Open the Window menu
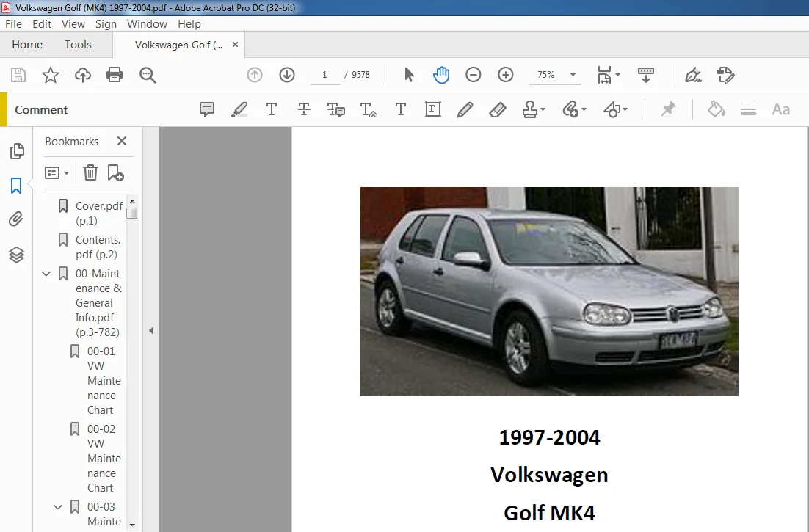The width and height of the screenshot is (809, 532). pos(147,24)
